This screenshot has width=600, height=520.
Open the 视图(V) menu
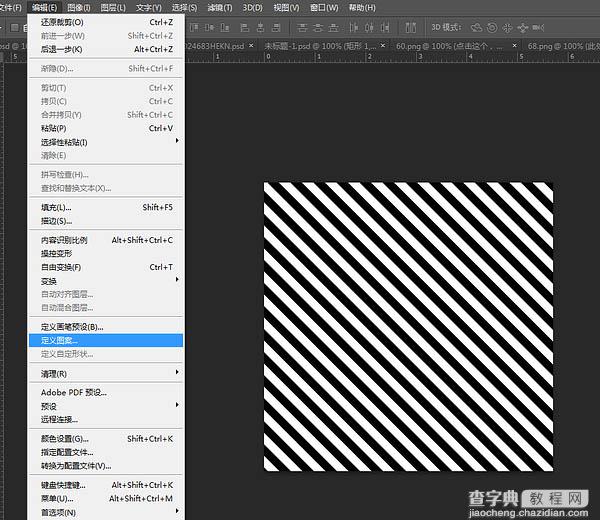286,7
